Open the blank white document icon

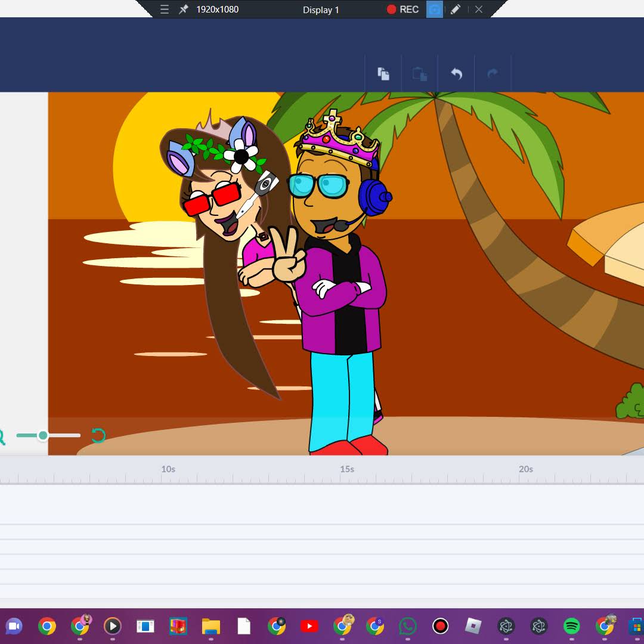coord(244,626)
